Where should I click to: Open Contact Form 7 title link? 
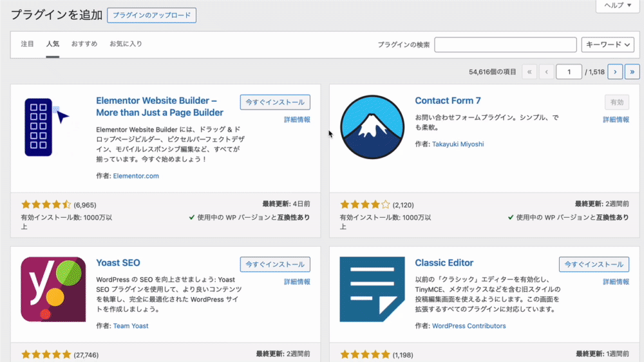[448, 100]
